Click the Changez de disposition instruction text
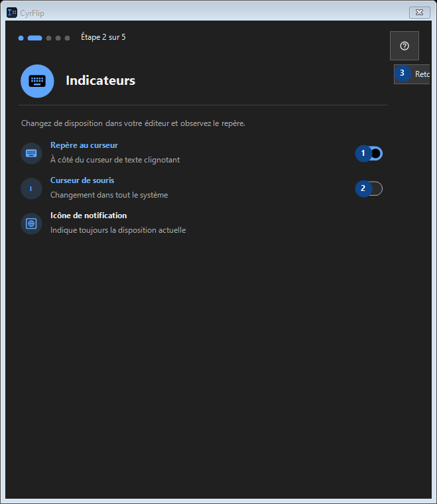 click(133, 123)
